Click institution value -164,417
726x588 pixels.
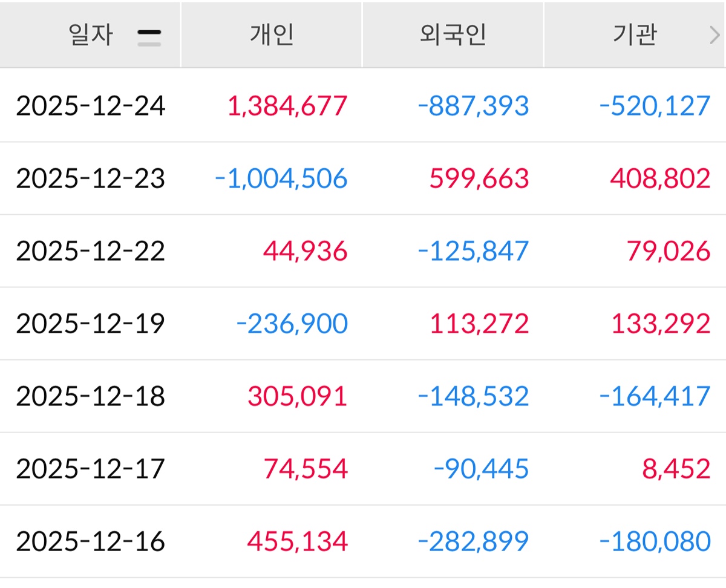point(655,396)
